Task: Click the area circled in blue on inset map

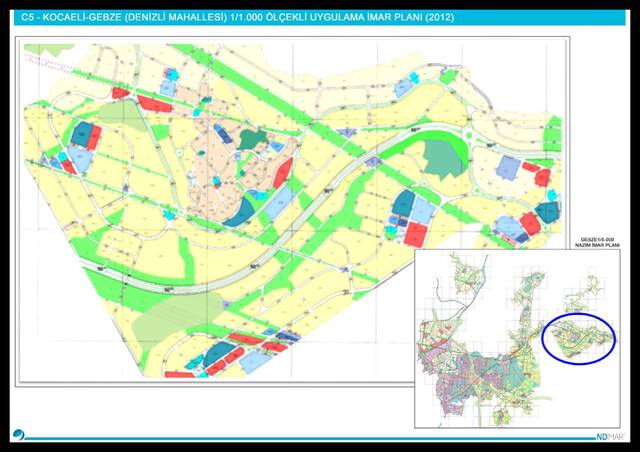Action: [x=578, y=338]
